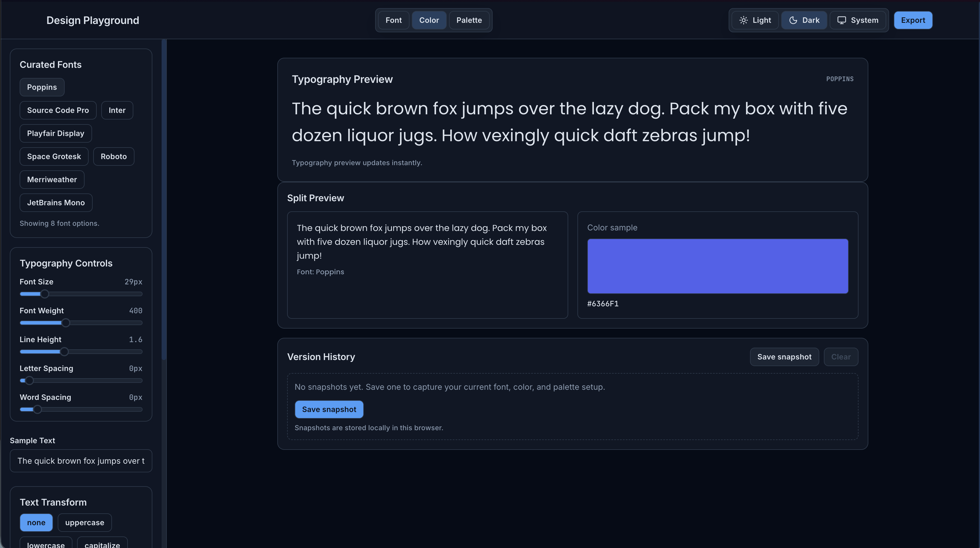Select the Inter font option
This screenshot has height=548, width=980.
[x=117, y=110]
